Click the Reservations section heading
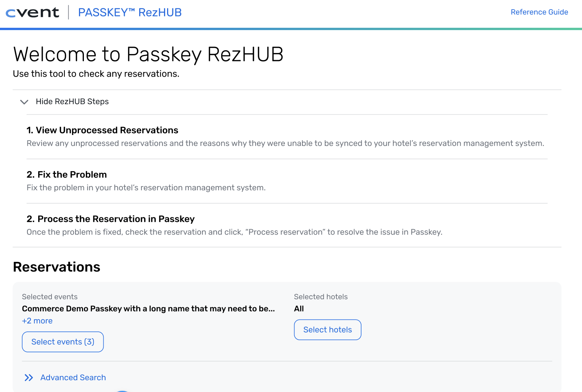Viewport: 582px width, 392px height. click(x=56, y=267)
